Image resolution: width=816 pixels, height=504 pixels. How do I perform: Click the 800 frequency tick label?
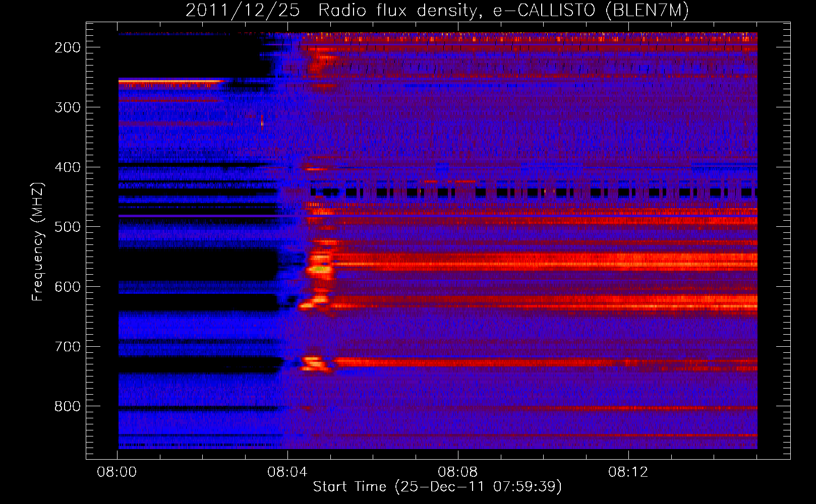68,406
